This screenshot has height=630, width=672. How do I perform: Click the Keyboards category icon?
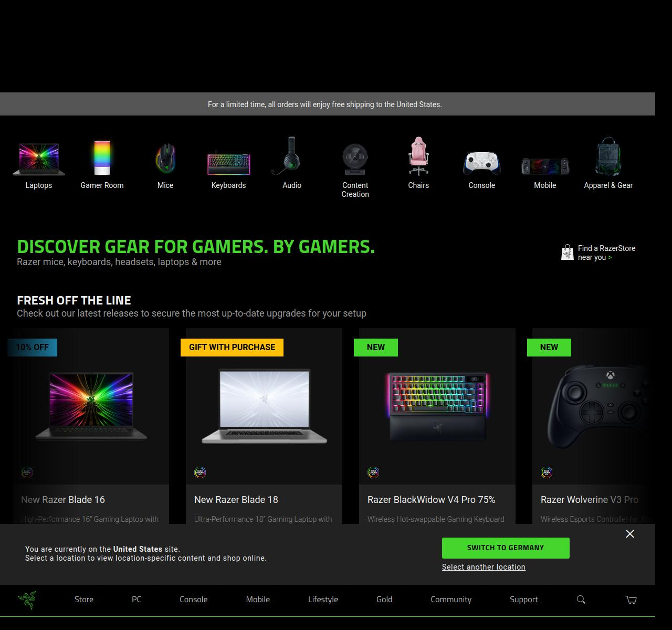pyautogui.click(x=228, y=163)
